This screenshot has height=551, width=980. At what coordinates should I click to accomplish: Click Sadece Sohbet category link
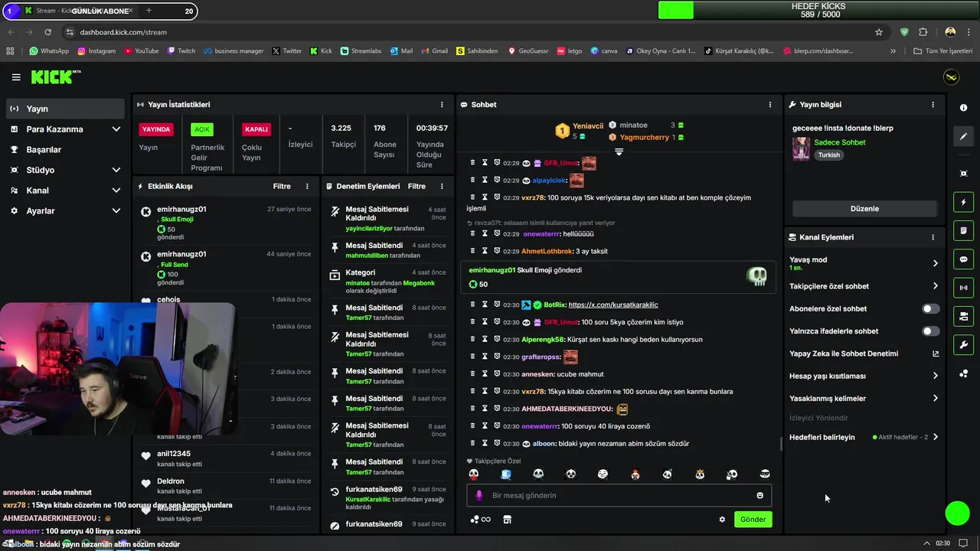(840, 142)
